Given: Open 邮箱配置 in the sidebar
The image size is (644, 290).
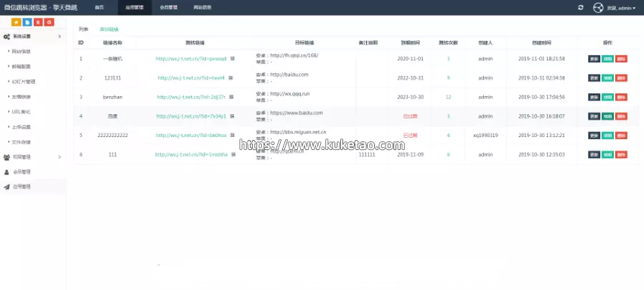Looking at the screenshot, I should pyautogui.click(x=22, y=67).
